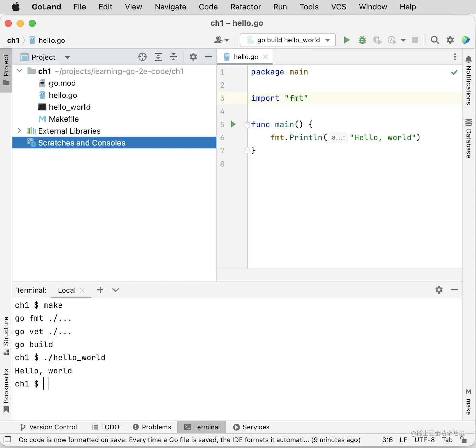Toggle the Project sidebar tool window
This screenshot has width=476, height=448.
[6, 70]
